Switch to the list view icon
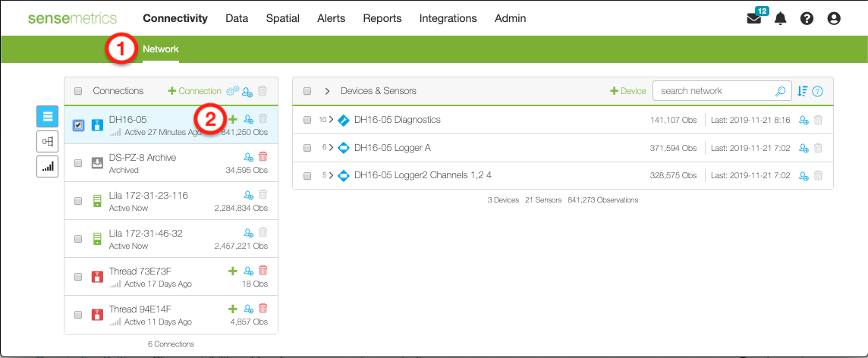 [x=47, y=116]
